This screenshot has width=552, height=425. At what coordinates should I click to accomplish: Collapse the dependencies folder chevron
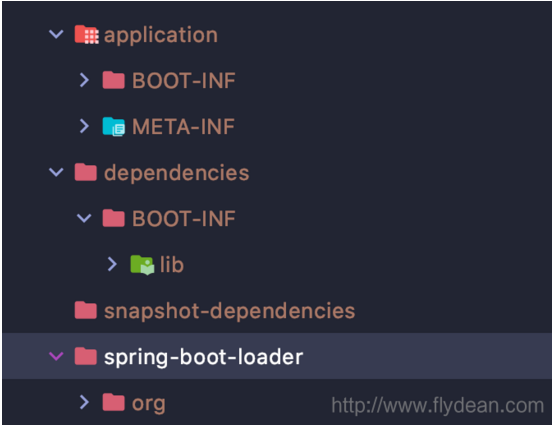56,172
